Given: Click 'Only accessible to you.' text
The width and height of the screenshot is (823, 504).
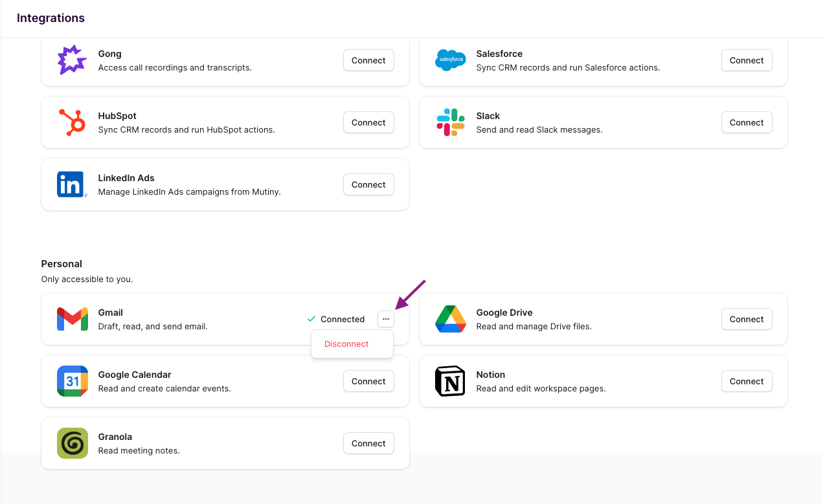Looking at the screenshot, I should click(x=87, y=279).
